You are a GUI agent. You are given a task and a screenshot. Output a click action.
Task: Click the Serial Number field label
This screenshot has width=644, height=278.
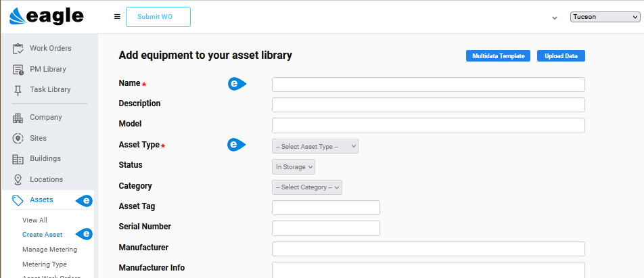tap(145, 227)
